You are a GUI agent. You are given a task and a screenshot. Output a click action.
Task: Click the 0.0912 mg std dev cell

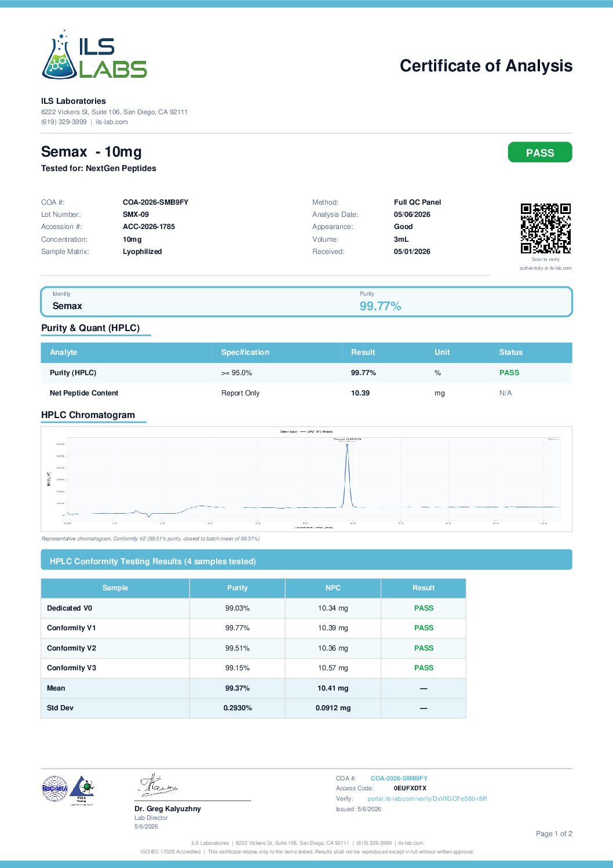(x=333, y=708)
